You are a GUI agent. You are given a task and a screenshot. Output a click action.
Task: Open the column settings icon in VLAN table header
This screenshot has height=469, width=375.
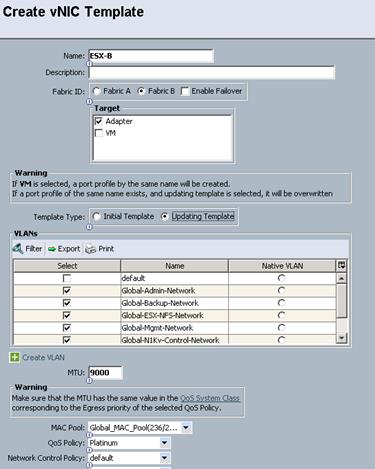pyautogui.click(x=341, y=266)
